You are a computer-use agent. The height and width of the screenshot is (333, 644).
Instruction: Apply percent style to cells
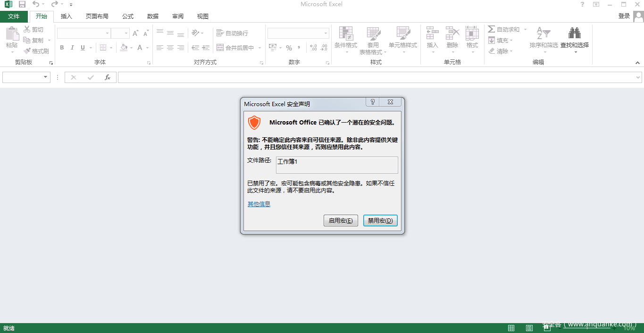289,48
